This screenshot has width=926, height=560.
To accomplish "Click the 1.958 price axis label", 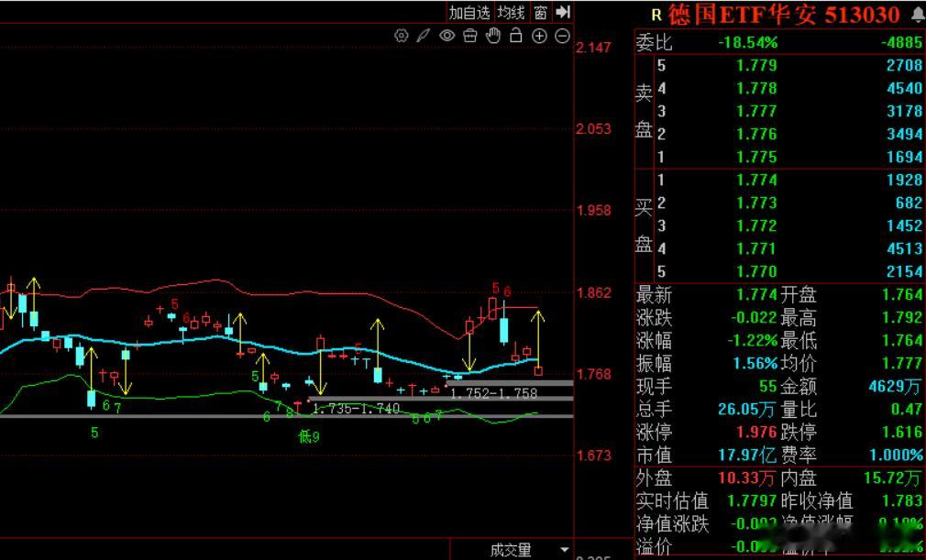I will click(x=593, y=211).
